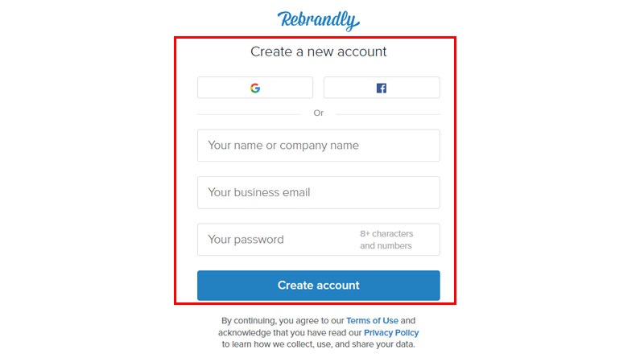This screenshot has height=362, width=644.
Task: Select the password input field
Action: pos(274,240)
